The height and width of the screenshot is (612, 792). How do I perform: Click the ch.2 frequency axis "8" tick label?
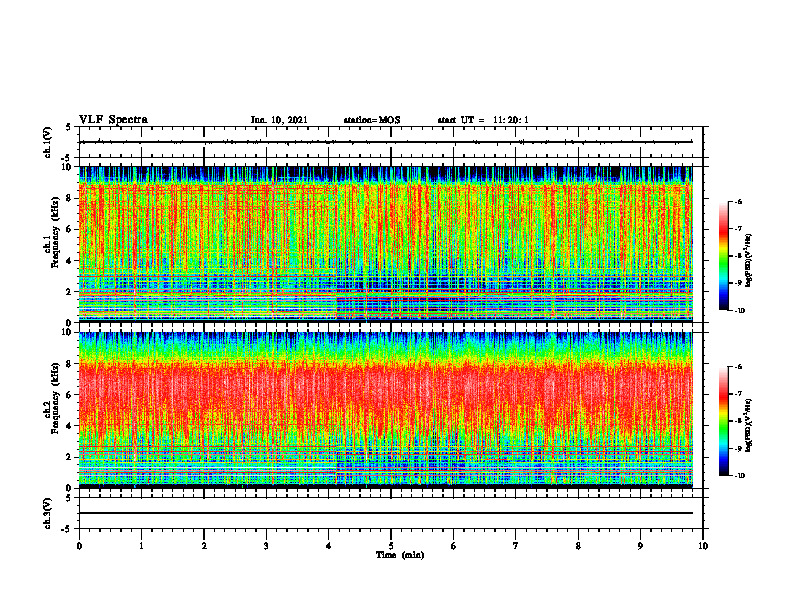tap(70, 364)
